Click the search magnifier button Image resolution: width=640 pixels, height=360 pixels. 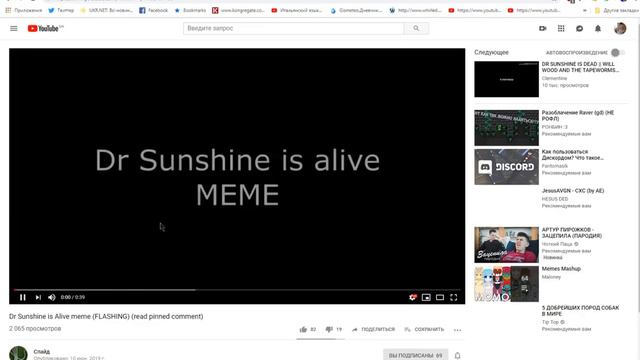(416, 28)
